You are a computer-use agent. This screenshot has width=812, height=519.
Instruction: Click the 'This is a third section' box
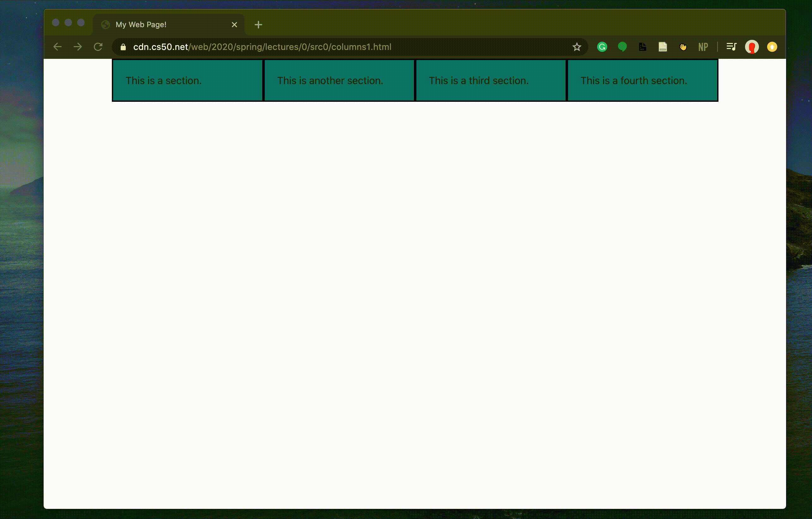[491, 80]
